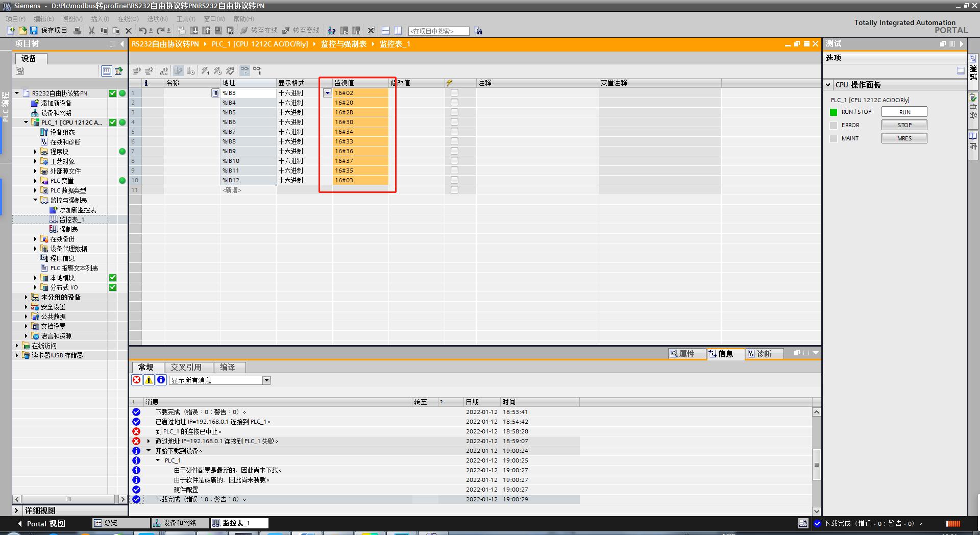Tick the modify checkbox for %IB5 row

coord(454,112)
